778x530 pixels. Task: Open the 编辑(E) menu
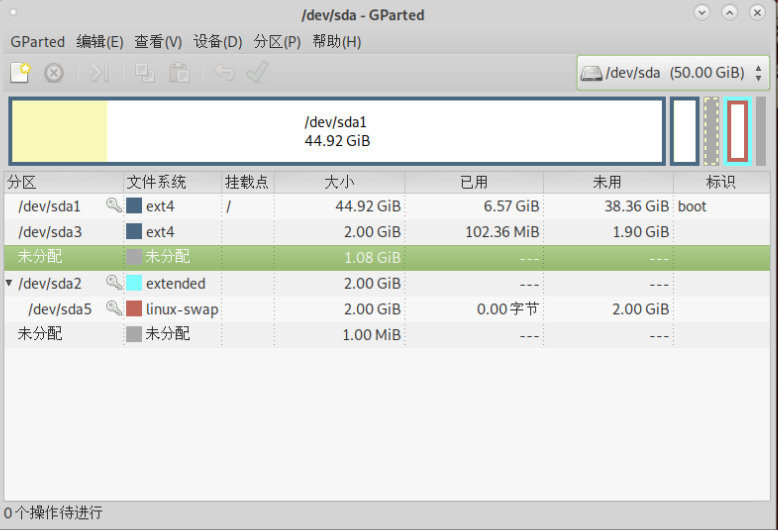[x=100, y=42]
